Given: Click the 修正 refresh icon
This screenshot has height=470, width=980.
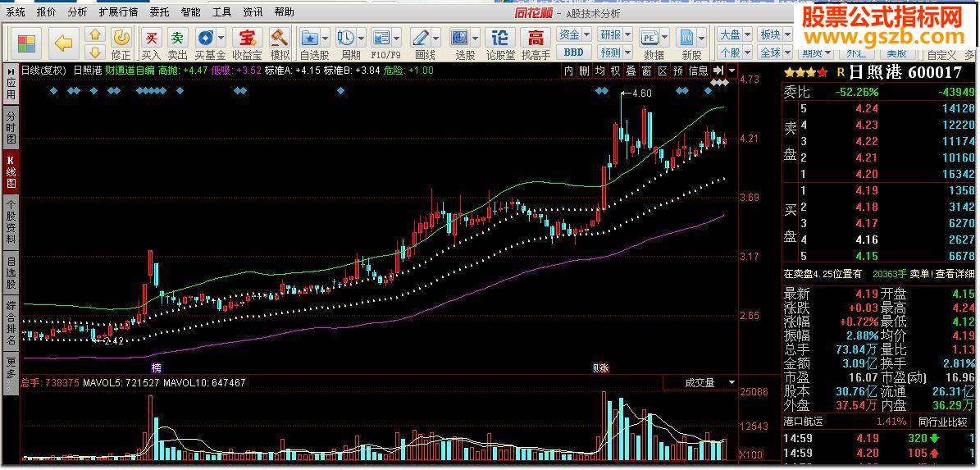Looking at the screenshot, I should pyautogui.click(x=122, y=38).
